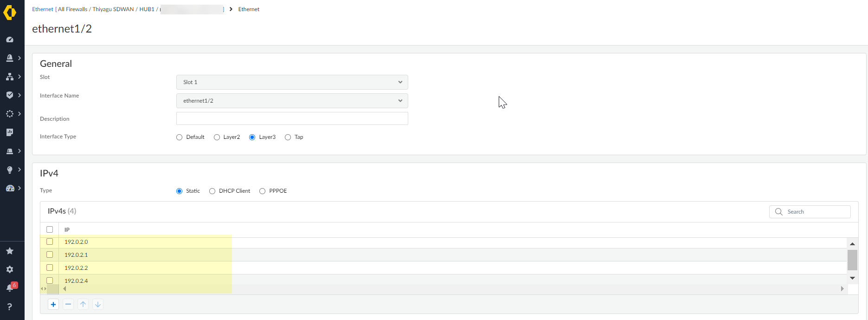Click the Ethernet breadcrumb link
Image resolution: width=868 pixels, height=320 pixels.
[x=42, y=9]
